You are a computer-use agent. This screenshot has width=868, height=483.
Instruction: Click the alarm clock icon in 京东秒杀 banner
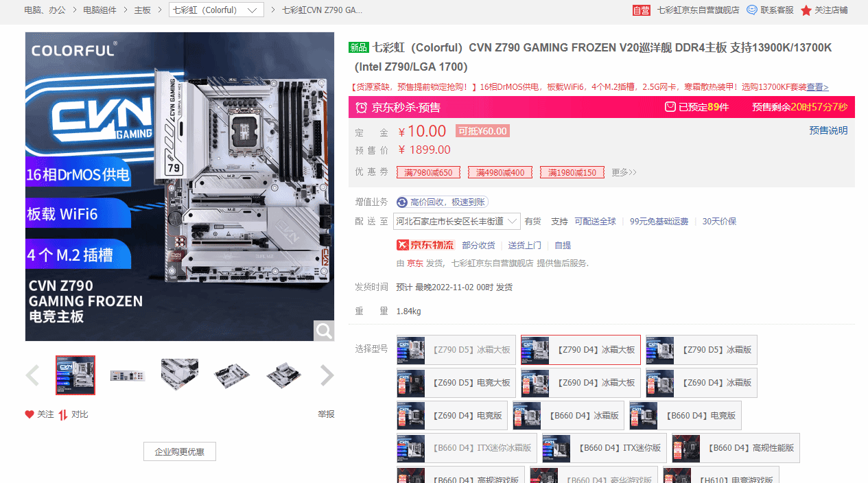(361, 107)
